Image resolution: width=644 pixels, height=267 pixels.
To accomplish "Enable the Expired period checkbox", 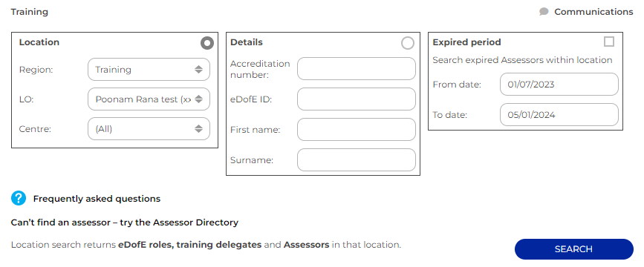I will pos(609,42).
